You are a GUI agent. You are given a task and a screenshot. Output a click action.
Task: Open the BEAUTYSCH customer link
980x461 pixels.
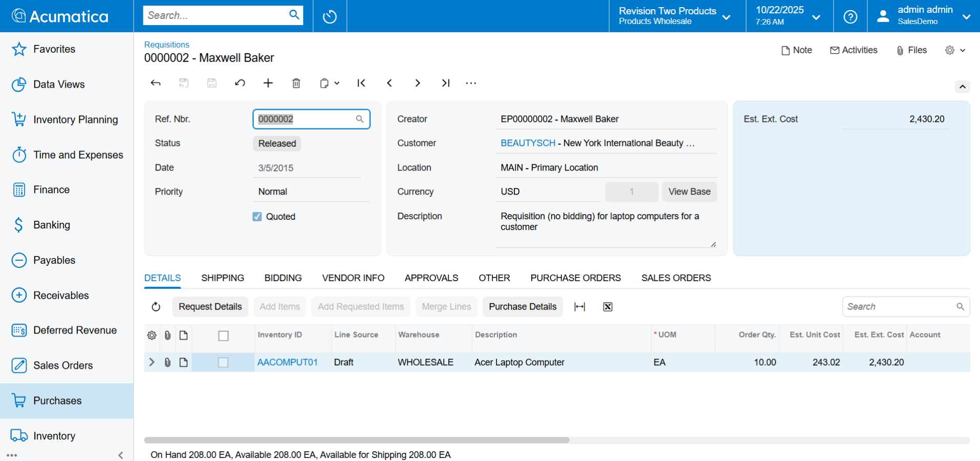tap(528, 143)
